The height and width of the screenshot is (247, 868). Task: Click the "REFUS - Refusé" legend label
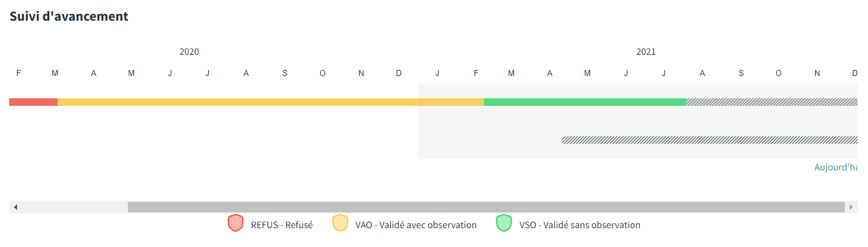pyautogui.click(x=282, y=225)
